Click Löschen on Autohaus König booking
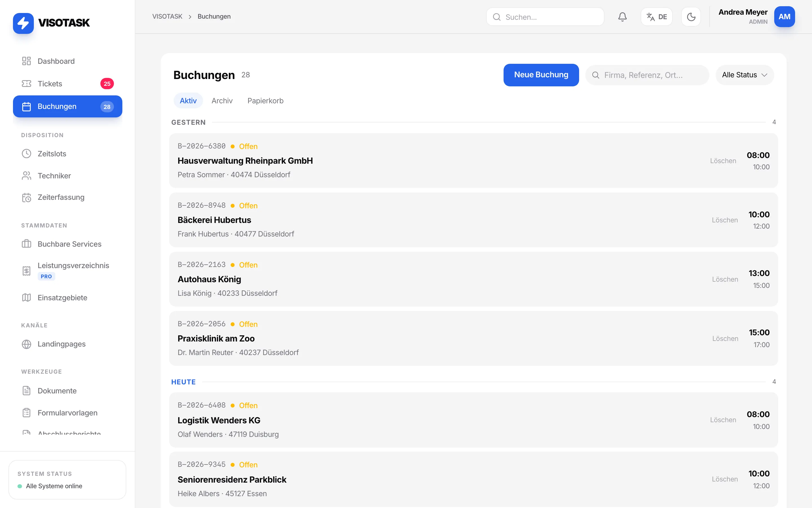The image size is (812, 508). (x=725, y=279)
